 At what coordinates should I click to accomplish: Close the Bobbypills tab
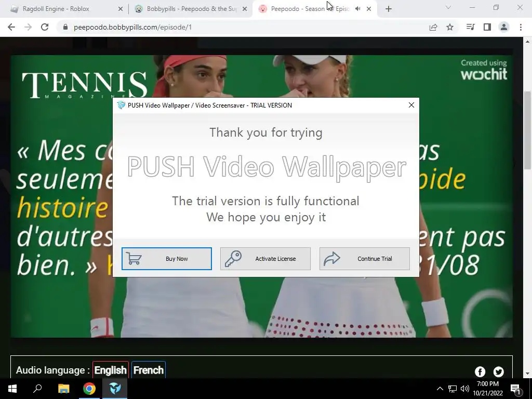tap(245, 9)
